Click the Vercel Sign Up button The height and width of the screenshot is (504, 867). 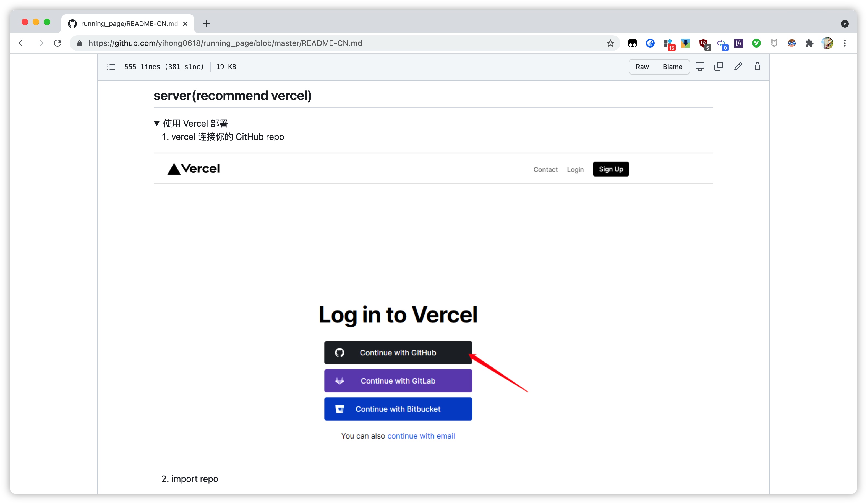[x=611, y=169]
